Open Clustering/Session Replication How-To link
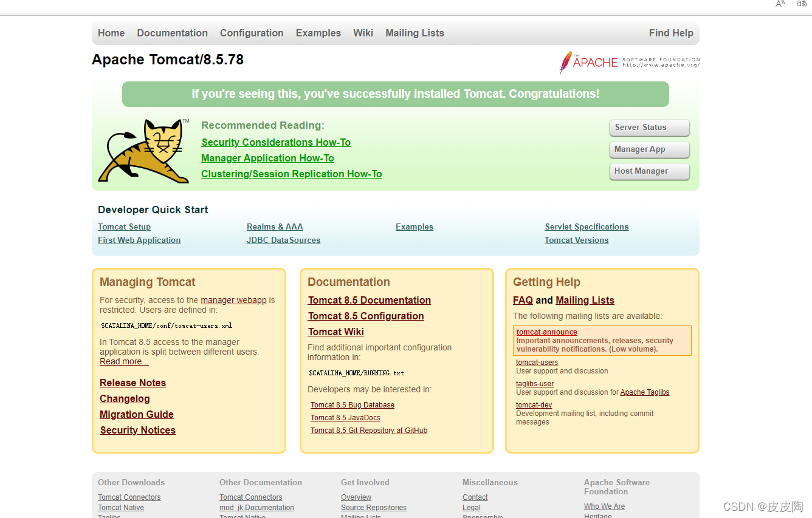Image resolution: width=812 pixels, height=518 pixels. [292, 174]
